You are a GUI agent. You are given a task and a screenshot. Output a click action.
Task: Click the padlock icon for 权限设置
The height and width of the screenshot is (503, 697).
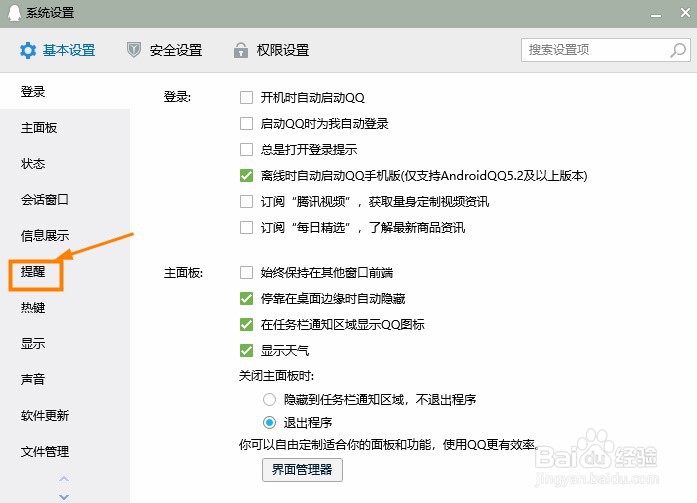pos(241,50)
